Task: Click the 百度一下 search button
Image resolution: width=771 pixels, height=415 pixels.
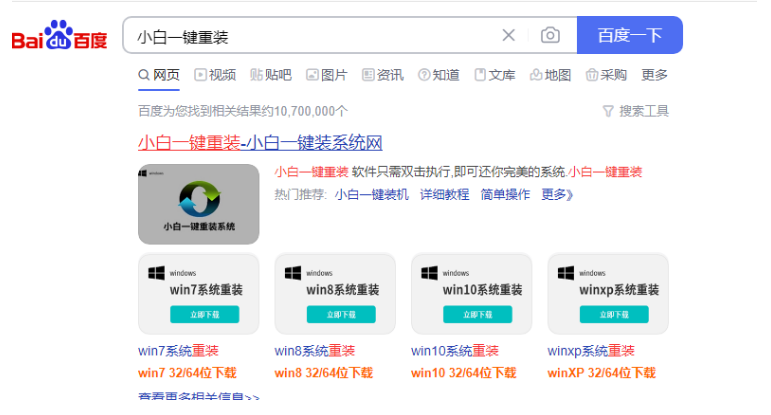Action: coord(629,35)
